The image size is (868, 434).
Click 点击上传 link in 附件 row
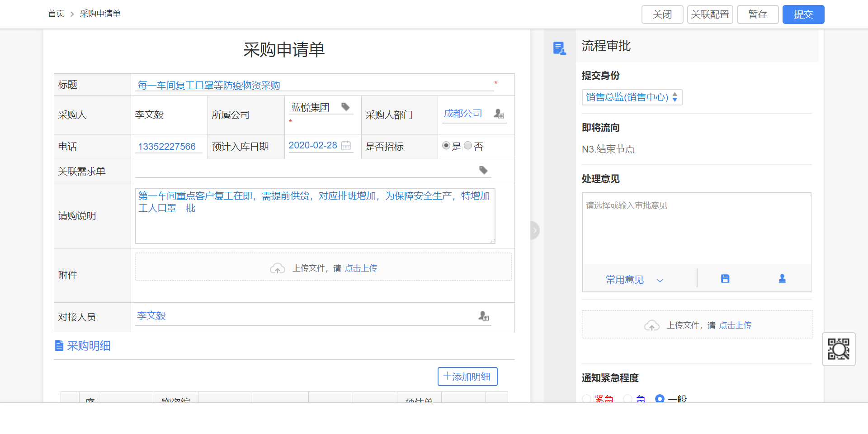(x=361, y=268)
